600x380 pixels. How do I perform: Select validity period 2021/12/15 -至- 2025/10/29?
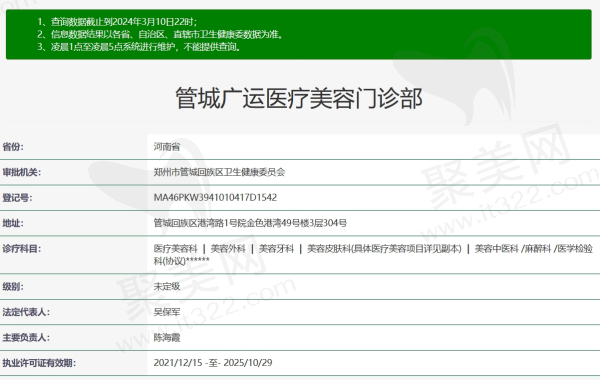213,363
